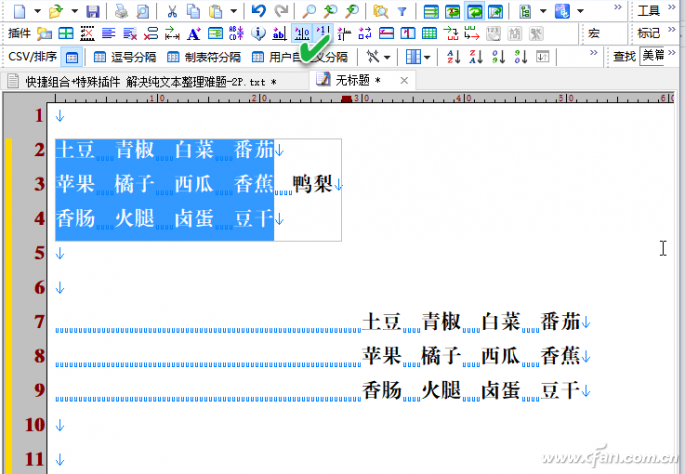This screenshot has height=474, width=685.
Task: Create a new document with New icon
Action: [19, 11]
